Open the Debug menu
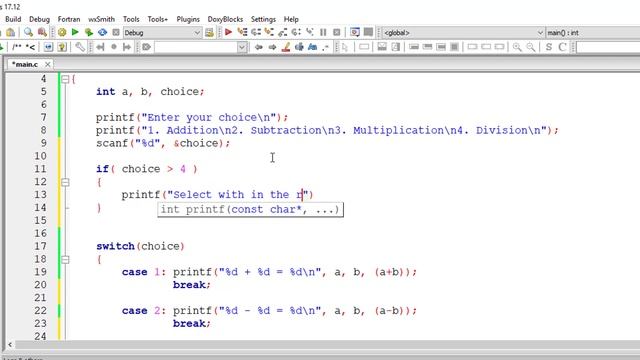 point(39,19)
